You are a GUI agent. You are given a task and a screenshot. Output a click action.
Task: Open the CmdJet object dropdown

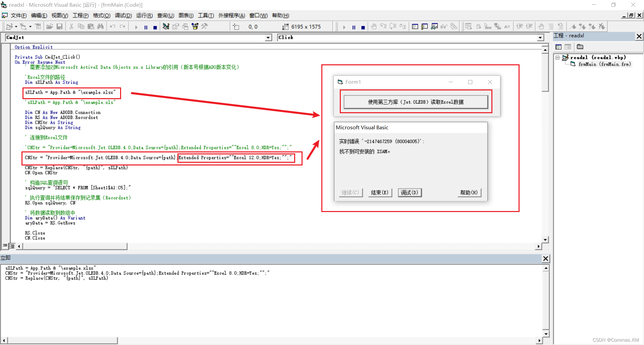click(x=268, y=38)
